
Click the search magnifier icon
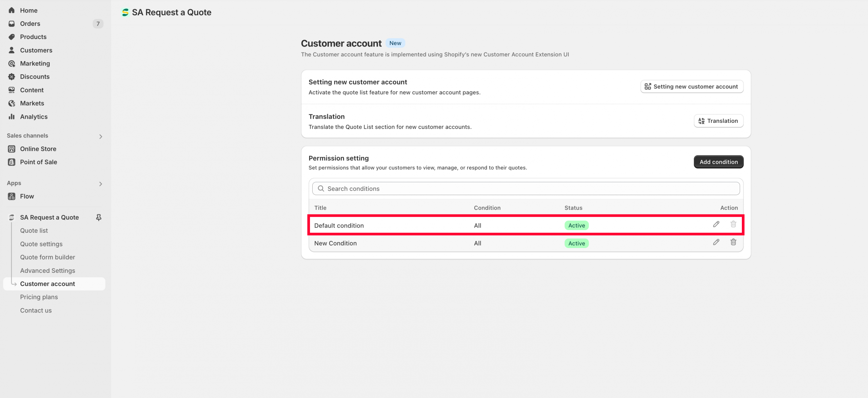point(321,188)
